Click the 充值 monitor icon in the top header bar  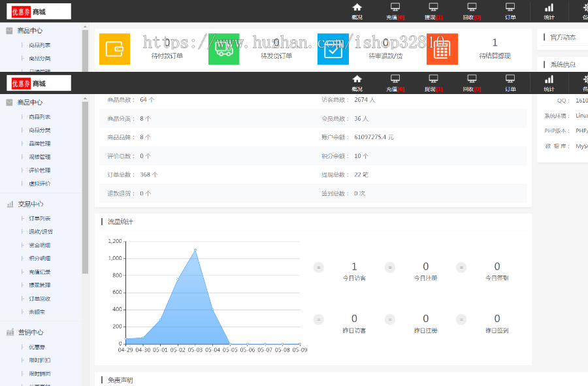(x=395, y=7)
